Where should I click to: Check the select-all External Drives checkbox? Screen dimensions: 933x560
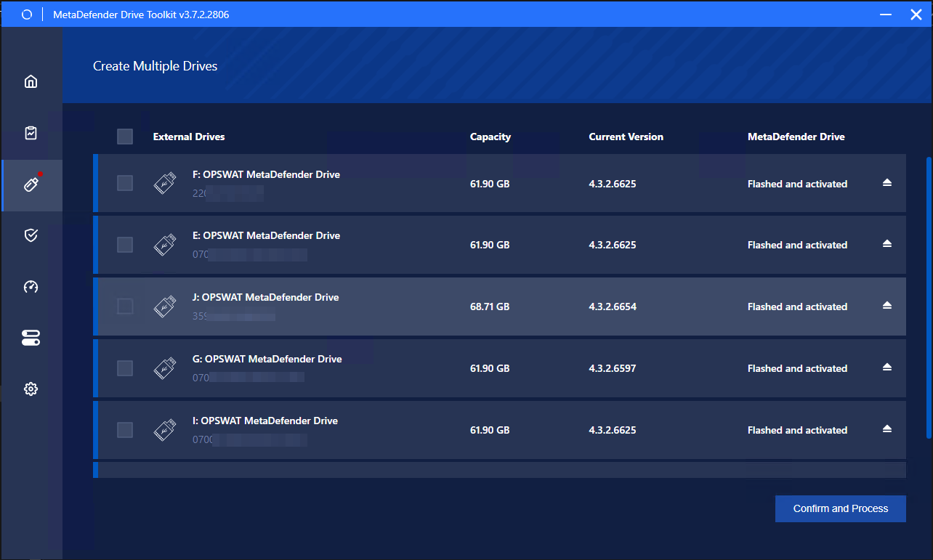pyautogui.click(x=125, y=137)
